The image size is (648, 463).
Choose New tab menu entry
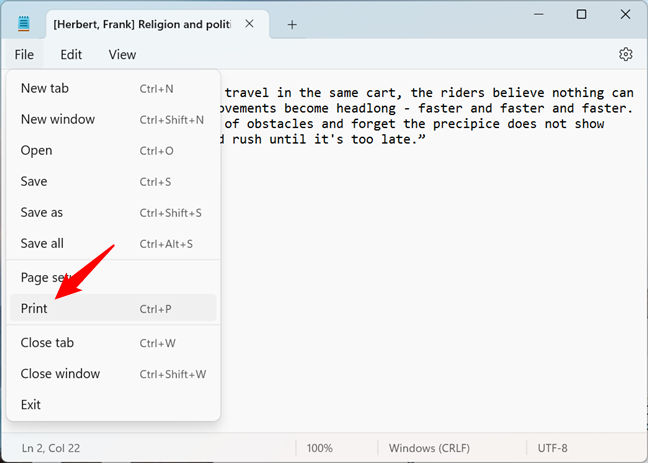pyautogui.click(x=45, y=88)
